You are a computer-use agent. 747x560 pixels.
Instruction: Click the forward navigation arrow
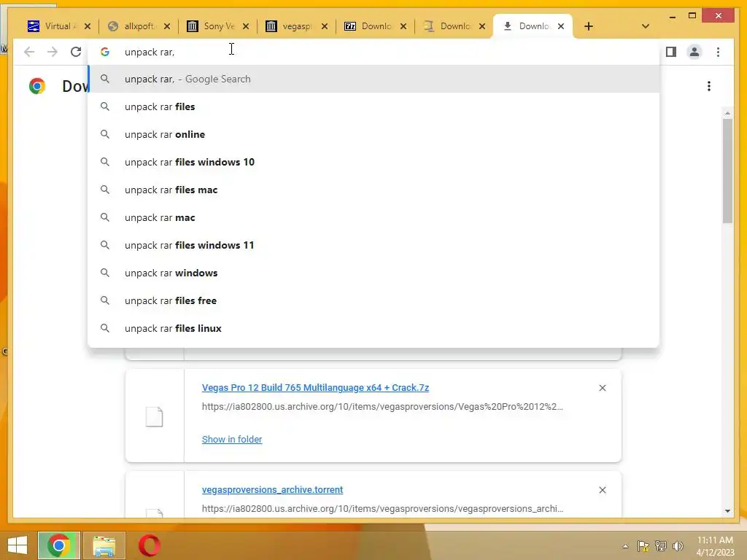pyautogui.click(x=53, y=52)
